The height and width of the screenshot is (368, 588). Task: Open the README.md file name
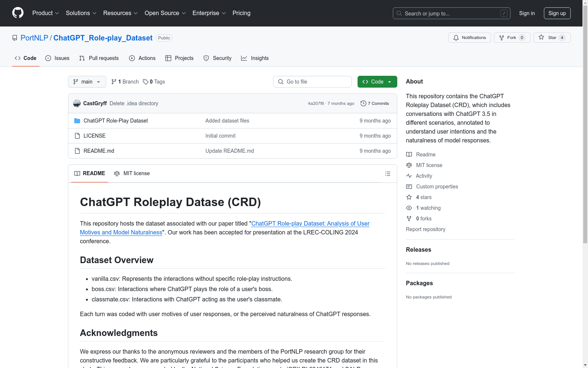click(x=99, y=151)
